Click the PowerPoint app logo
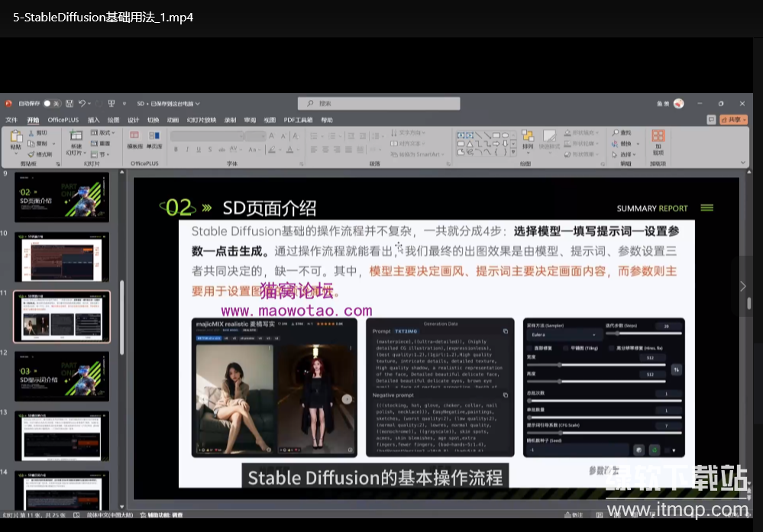763x532 pixels. click(x=8, y=104)
